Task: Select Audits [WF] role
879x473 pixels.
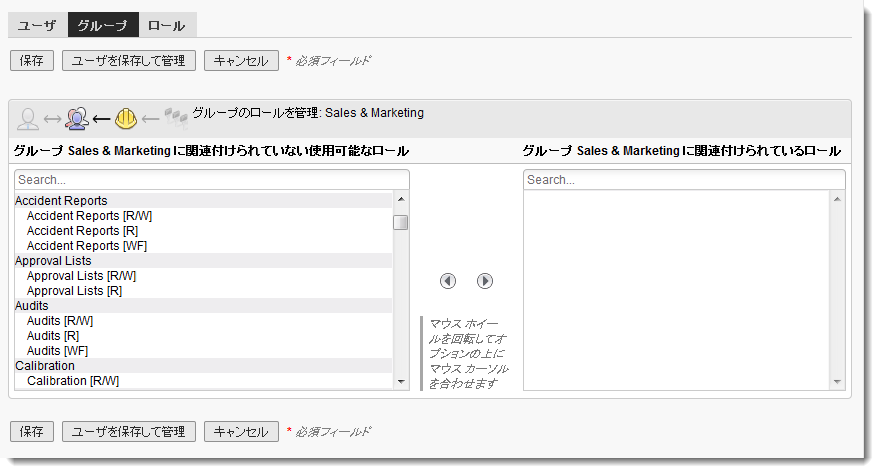Action: (x=203, y=351)
